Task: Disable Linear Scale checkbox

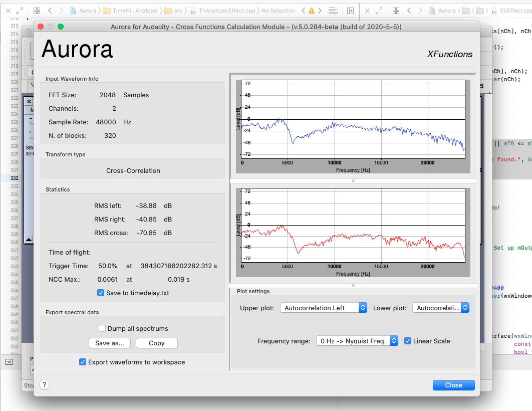Action: [408, 341]
